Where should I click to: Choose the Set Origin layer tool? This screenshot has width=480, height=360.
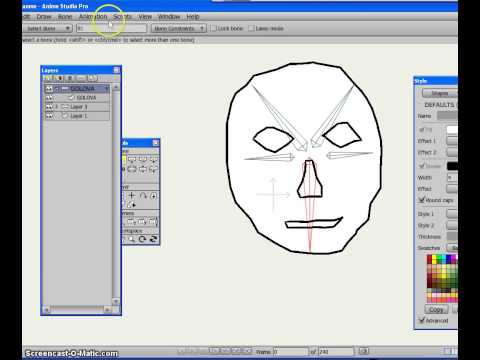[153, 196]
